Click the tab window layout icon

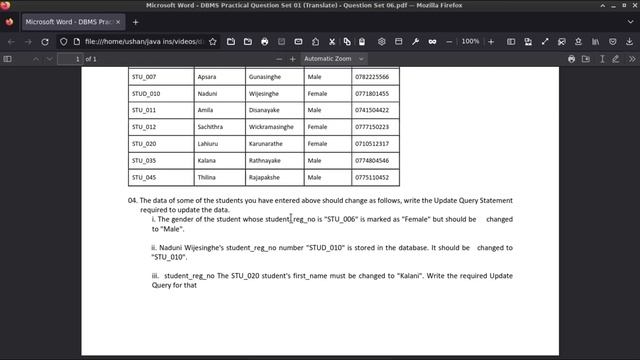tap(399, 42)
